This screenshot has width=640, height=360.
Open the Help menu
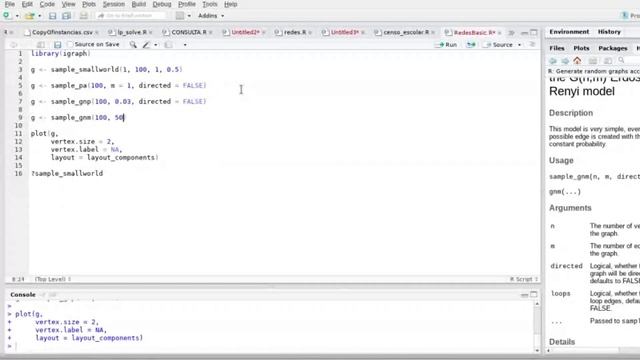coord(231,4)
